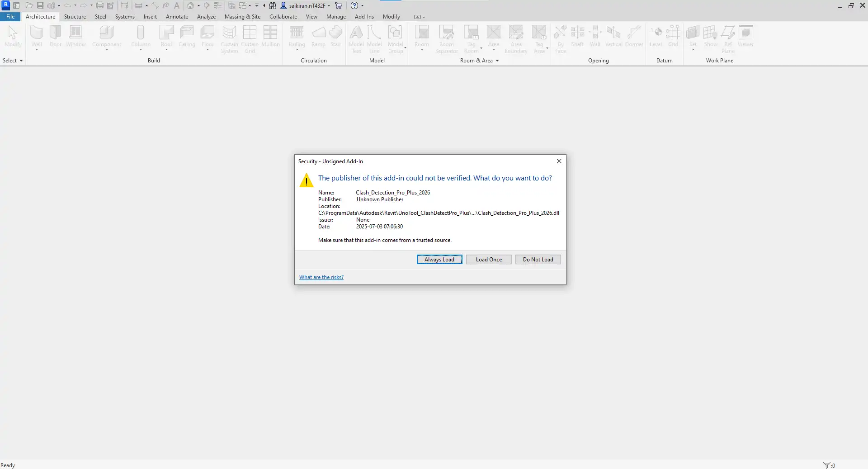Screen dimensions: 868x469
Task: Select the Column tool
Action: pos(141,36)
